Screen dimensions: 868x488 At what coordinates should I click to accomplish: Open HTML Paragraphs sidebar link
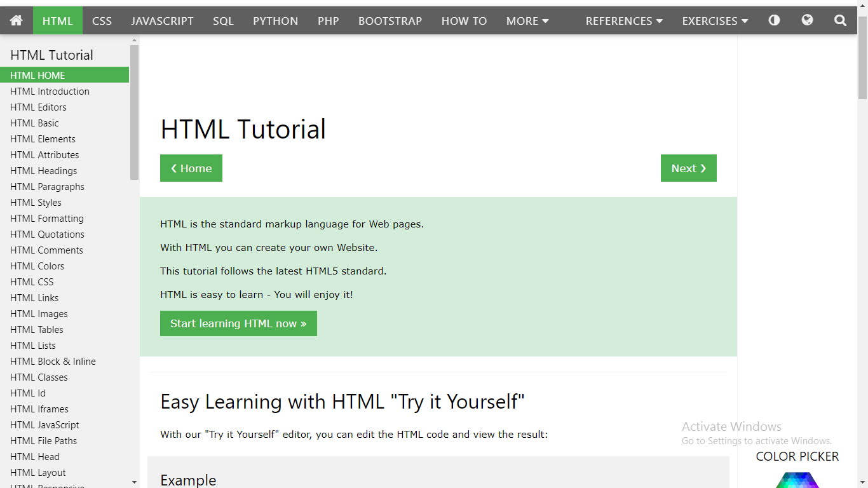point(64,186)
